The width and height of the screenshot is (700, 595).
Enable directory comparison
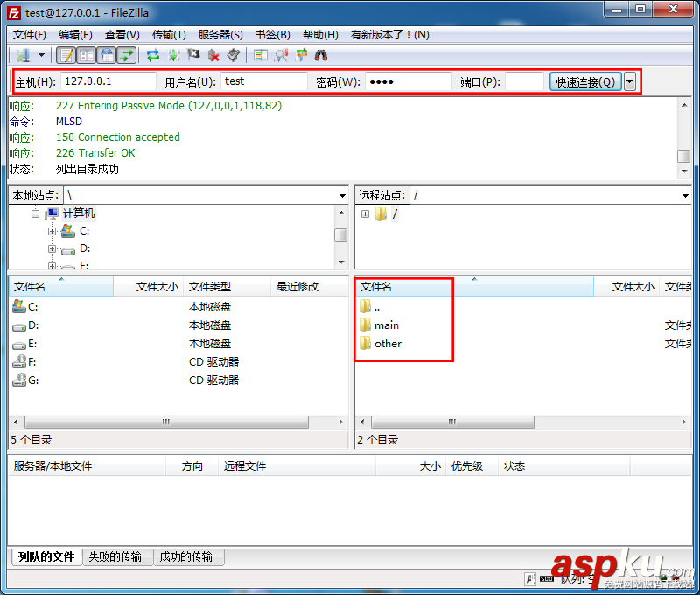coord(282,54)
